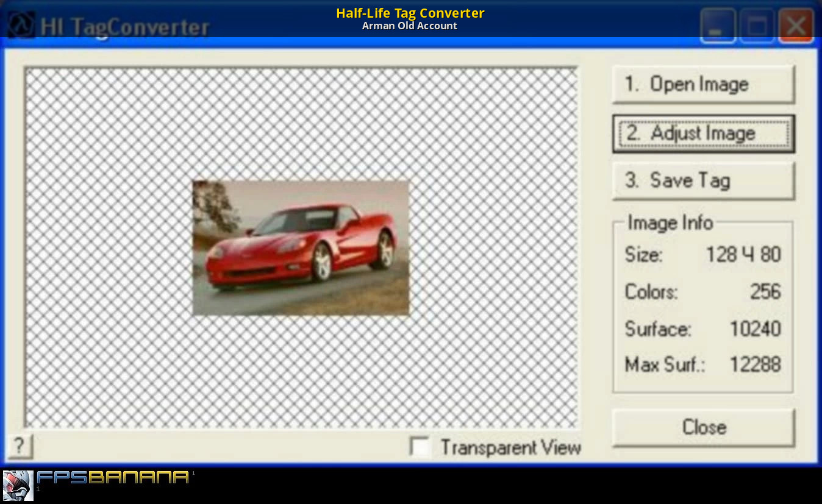
Task: Click the FPSBanana mascot icon
Action: pyautogui.click(x=18, y=486)
